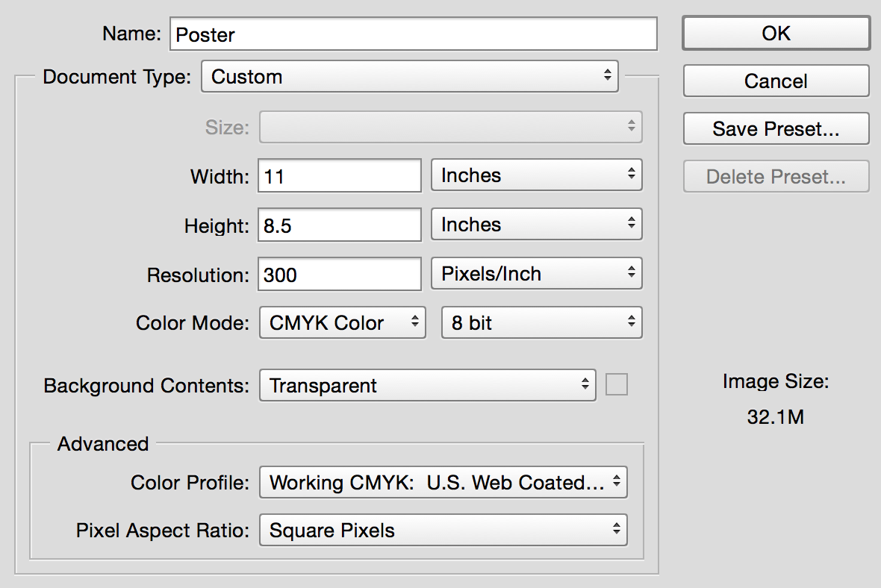Click the Save Preset... button
Image resolution: width=881 pixels, height=588 pixels.
tap(776, 128)
